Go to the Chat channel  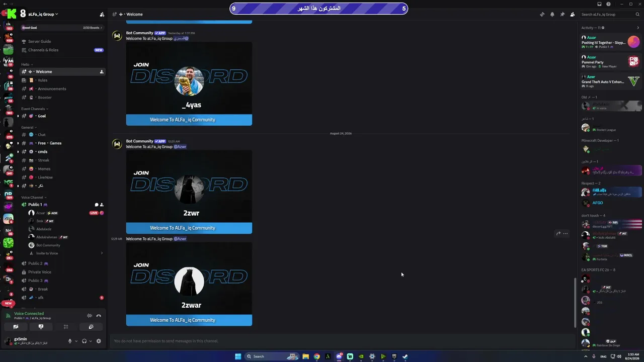(x=62, y=135)
